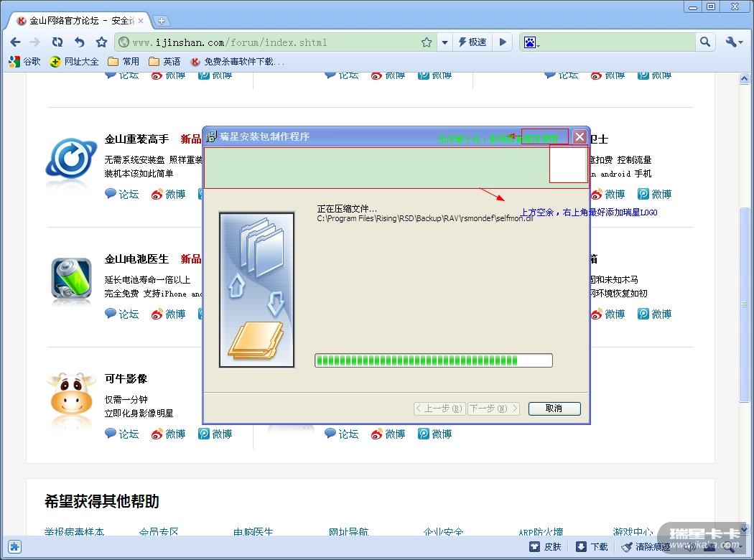Image resolution: width=754 pixels, height=560 pixels.
Task: Click 清除痕迹 in the status bar
Action: click(x=646, y=546)
